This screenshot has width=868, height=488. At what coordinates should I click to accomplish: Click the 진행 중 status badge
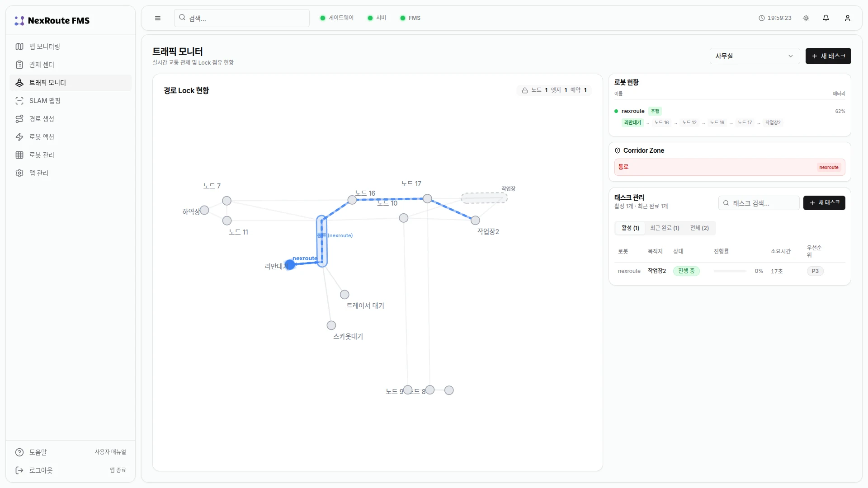[686, 271]
